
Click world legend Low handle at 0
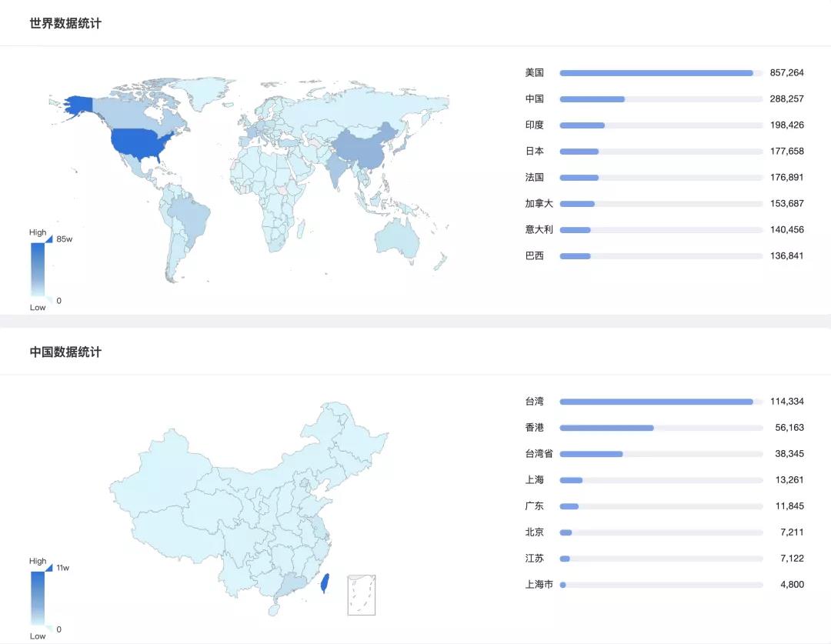pos(48,300)
